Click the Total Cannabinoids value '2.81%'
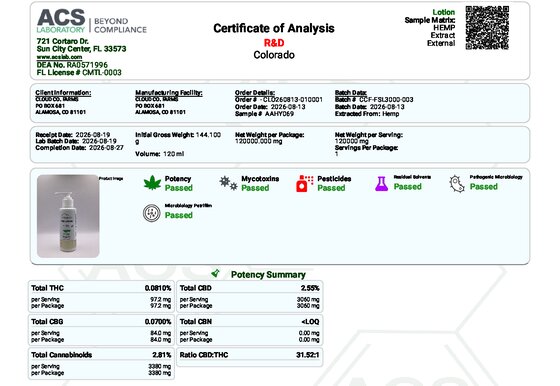The height and width of the screenshot is (386, 560). 162,355
